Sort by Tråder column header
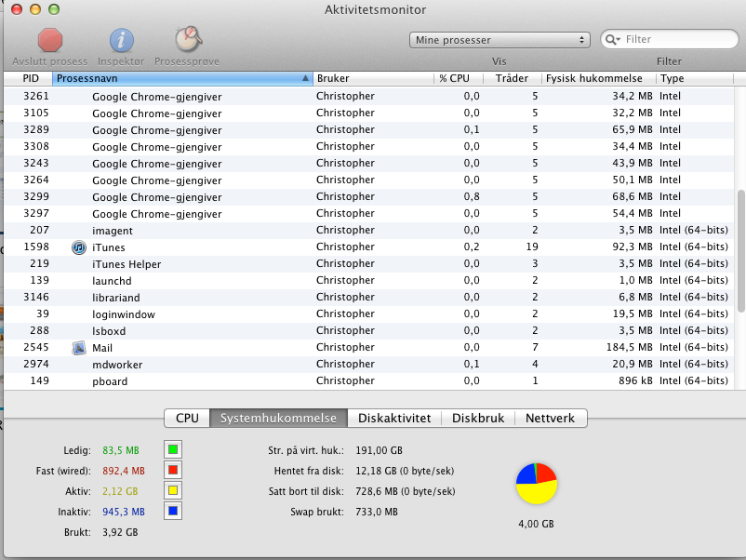This screenshot has width=746, height=560. click(x=512, y=78)
